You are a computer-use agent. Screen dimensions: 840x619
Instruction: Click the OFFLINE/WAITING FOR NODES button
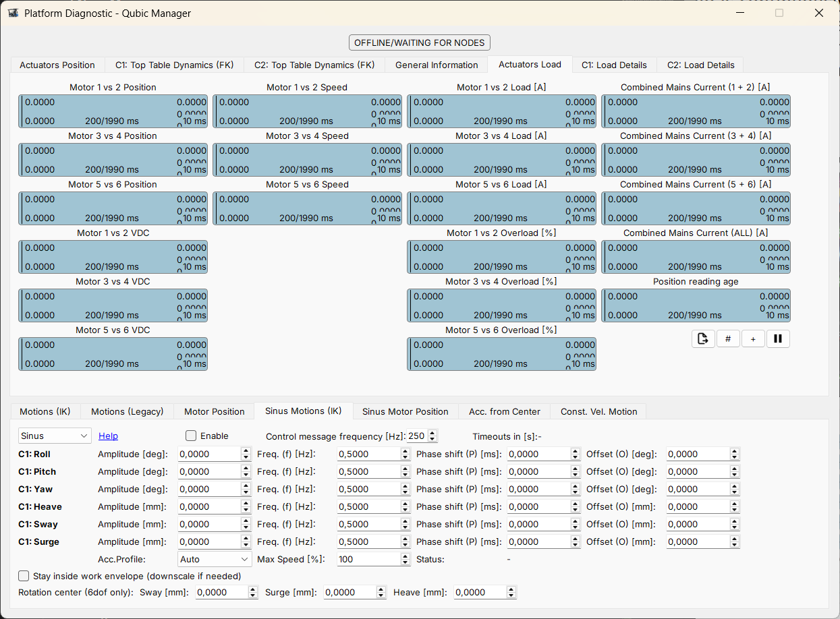point(419,42)
